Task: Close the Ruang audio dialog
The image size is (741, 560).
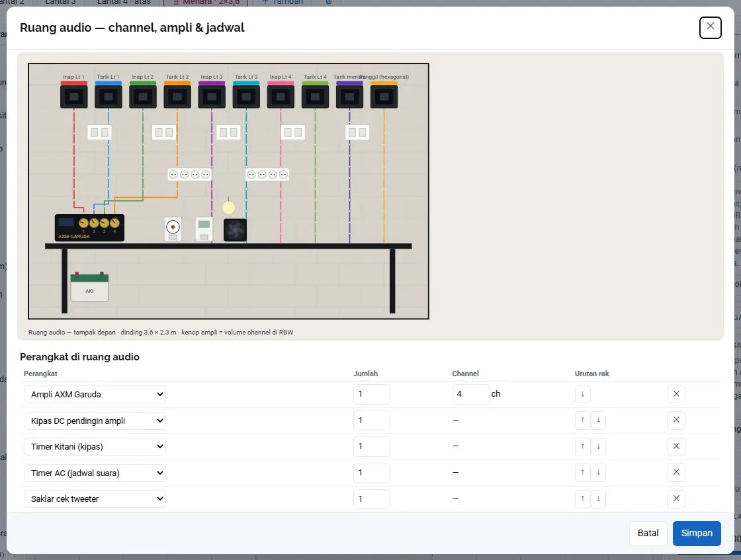Action: point(711,27)
